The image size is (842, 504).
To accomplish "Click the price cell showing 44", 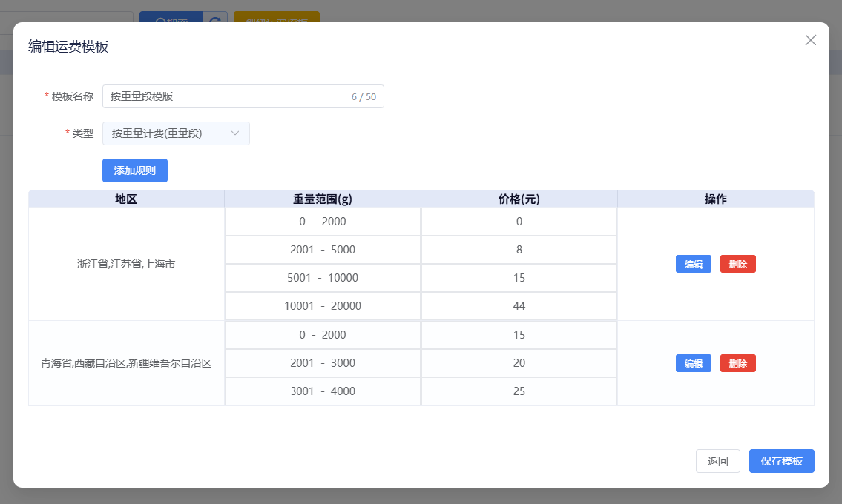I will 519,306.
